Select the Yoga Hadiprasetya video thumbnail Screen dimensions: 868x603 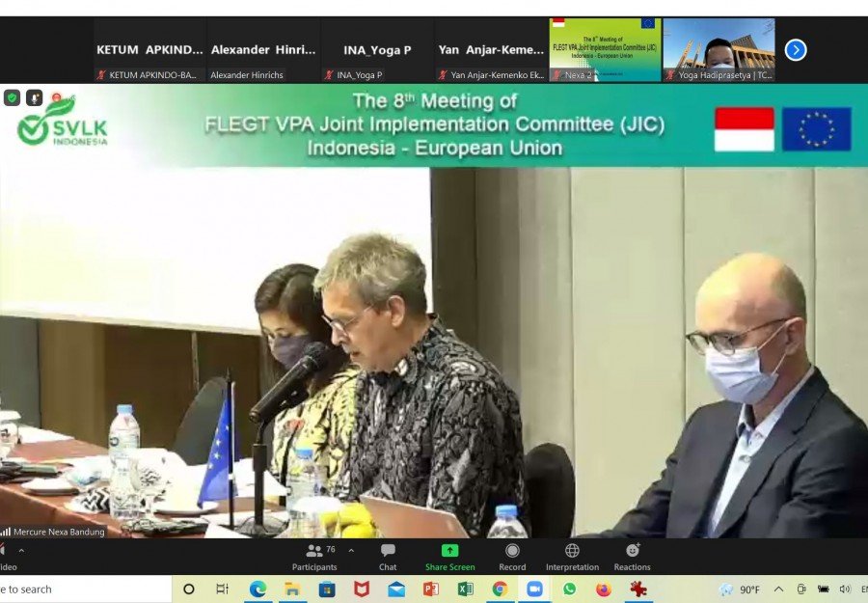tap(719, 50)
